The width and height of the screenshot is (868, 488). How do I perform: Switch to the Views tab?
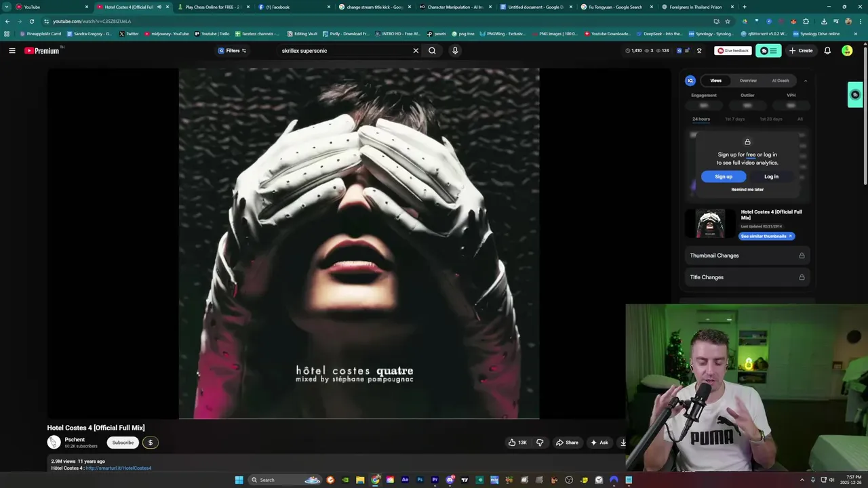(715, 81)
